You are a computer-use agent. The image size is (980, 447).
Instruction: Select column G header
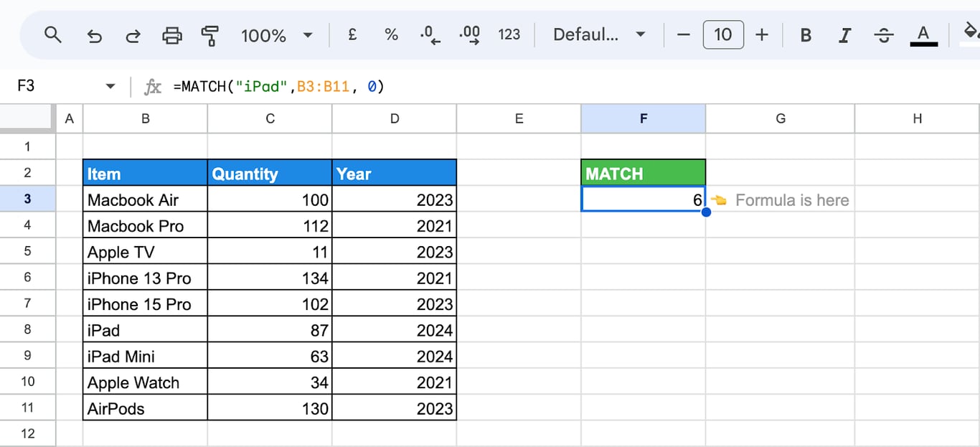pyautogui.click(x=781, y=119)
